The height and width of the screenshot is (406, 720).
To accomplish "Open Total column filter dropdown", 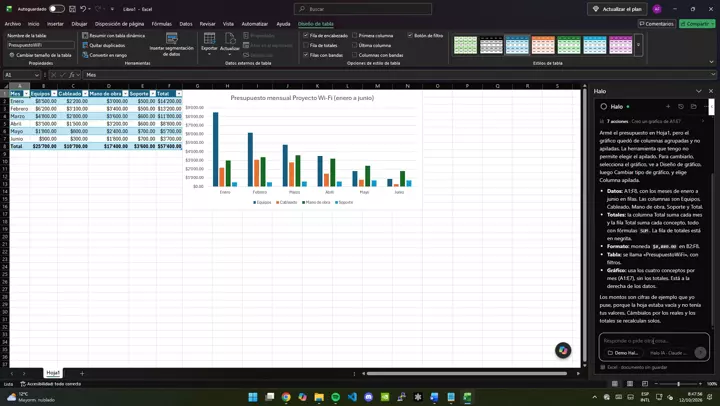I will [x=179, y=94].
